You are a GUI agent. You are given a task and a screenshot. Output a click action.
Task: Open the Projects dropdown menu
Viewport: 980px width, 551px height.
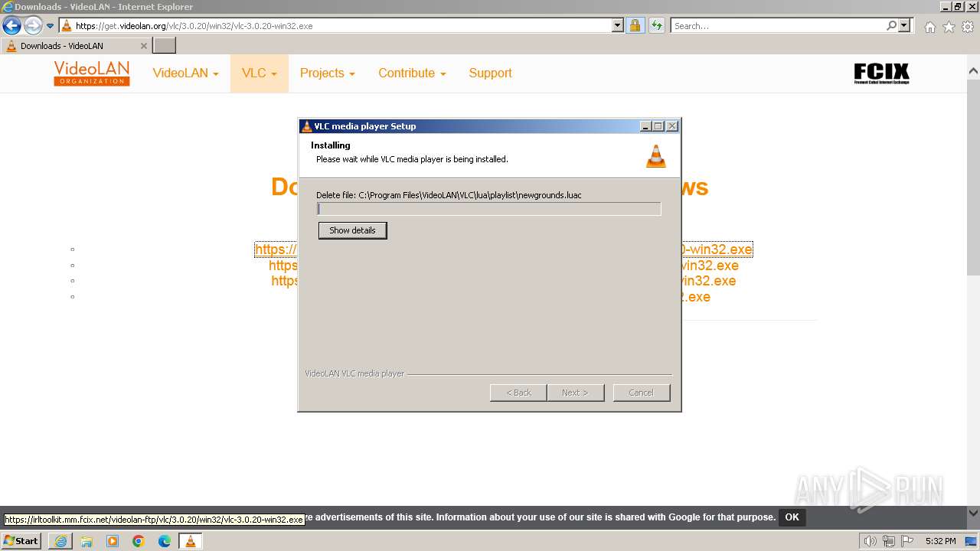327,73
